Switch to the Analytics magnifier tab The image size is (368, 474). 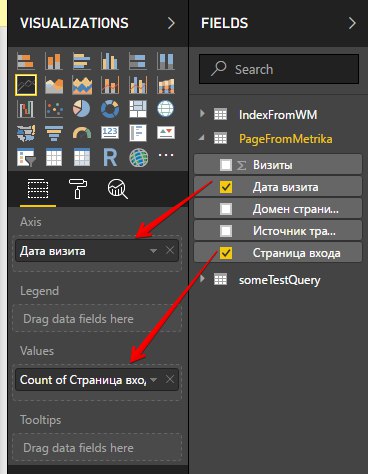coord(117,189)
